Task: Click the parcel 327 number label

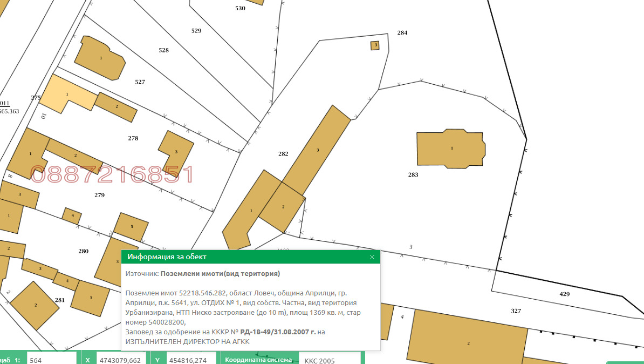Action: [516, 311]
